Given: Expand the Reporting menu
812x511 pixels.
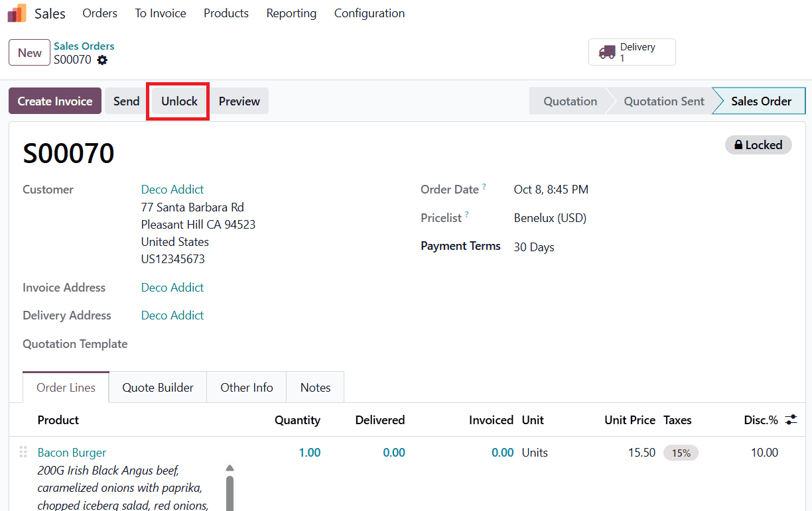Looking at the screenshot, I should (x=291, y=13).
